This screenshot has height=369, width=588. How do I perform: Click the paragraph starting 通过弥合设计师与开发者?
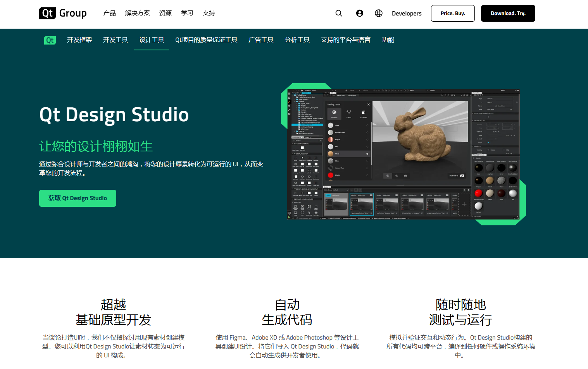tap(151, 168)
